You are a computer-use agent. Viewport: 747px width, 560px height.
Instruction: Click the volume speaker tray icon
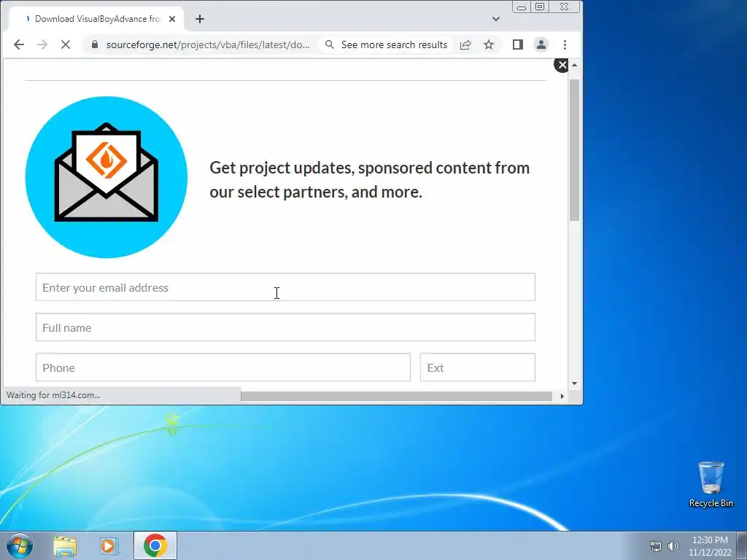[x=673, y=546]
